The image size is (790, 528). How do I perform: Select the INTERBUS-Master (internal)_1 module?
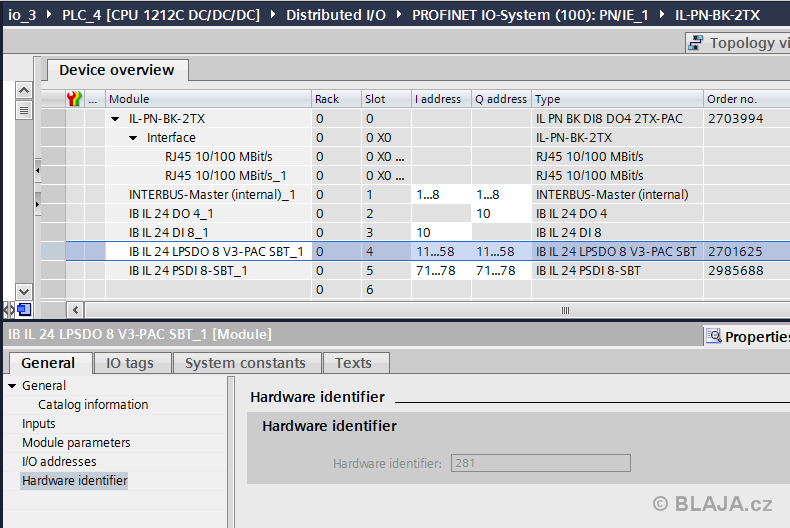212,195
